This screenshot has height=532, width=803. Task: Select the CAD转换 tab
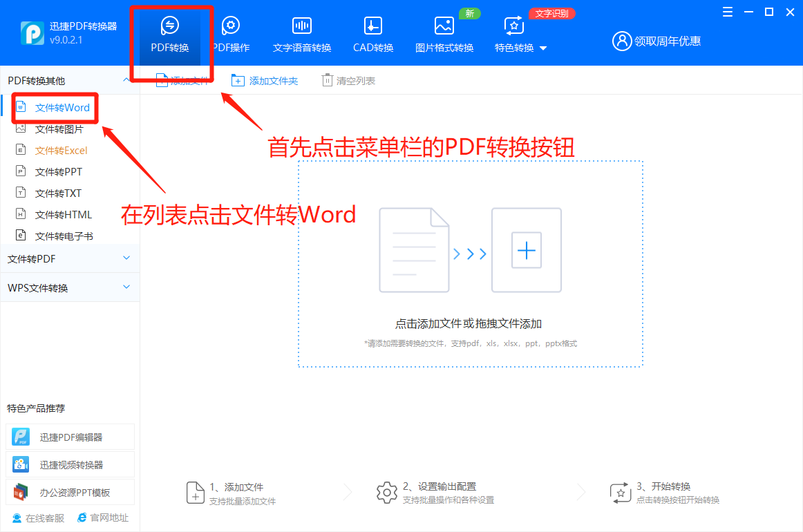[373, 35]
